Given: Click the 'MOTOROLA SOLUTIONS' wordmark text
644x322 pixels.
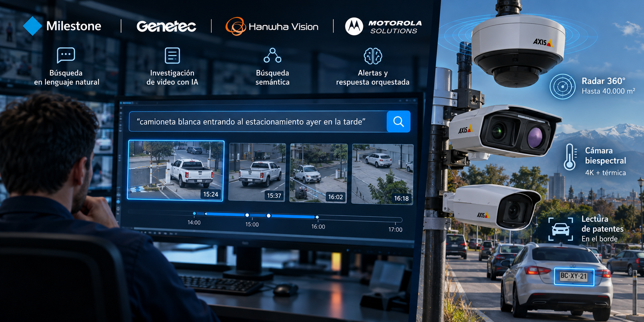Looking at the screenshot, I should pyautogui.click(x=395, y=27).
